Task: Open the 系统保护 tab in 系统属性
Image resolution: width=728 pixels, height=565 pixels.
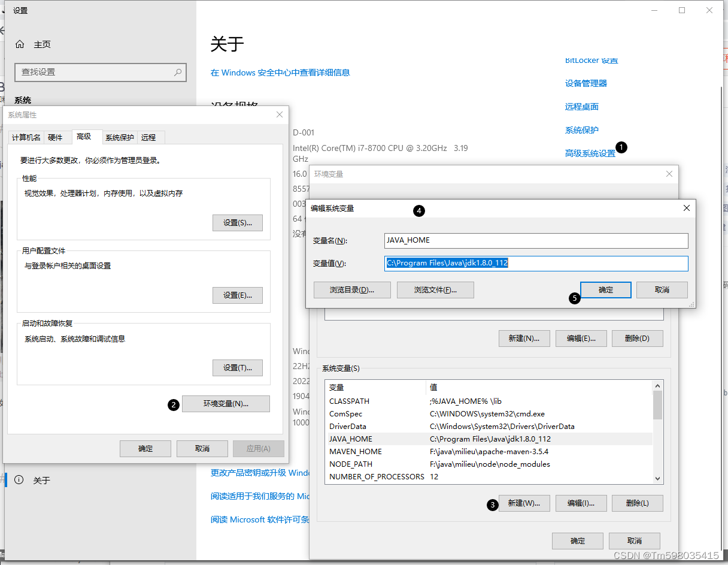Action: point(120,138)
